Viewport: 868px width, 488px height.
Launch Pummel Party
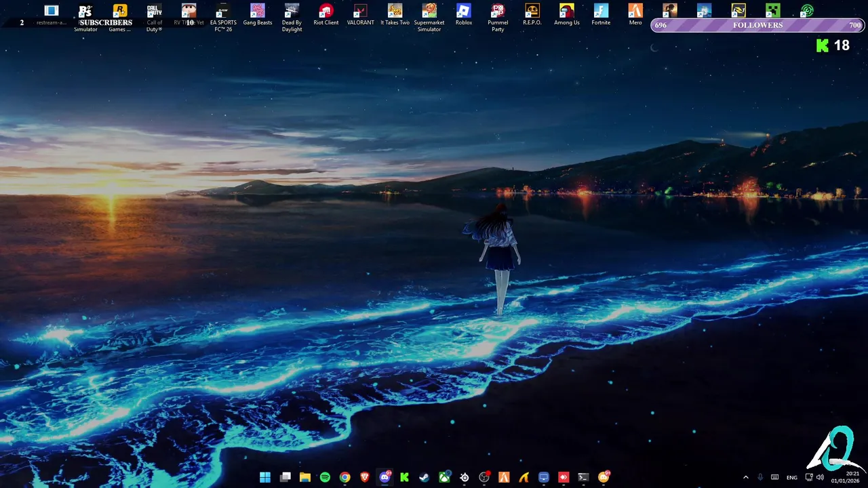[x=498, y=18]
